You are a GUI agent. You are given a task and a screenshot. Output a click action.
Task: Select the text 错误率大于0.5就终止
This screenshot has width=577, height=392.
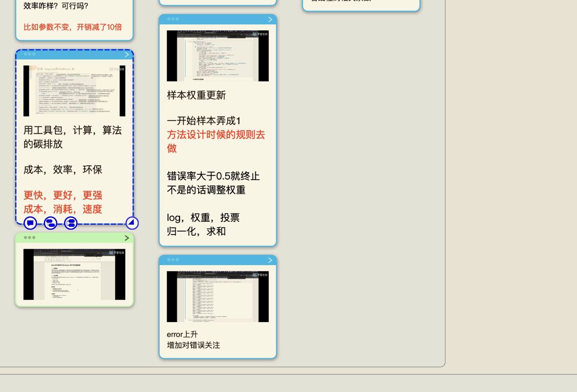pos(213,176)
